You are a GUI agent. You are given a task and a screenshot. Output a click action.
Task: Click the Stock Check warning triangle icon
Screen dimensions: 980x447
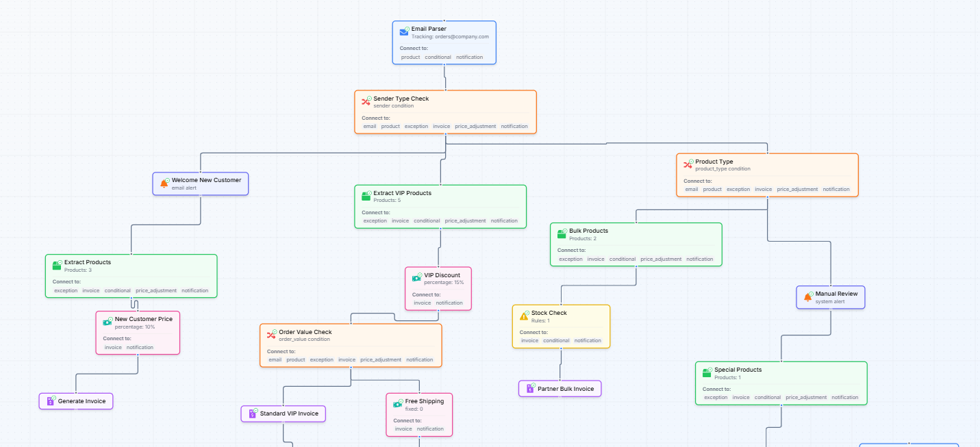click(524, 316)
